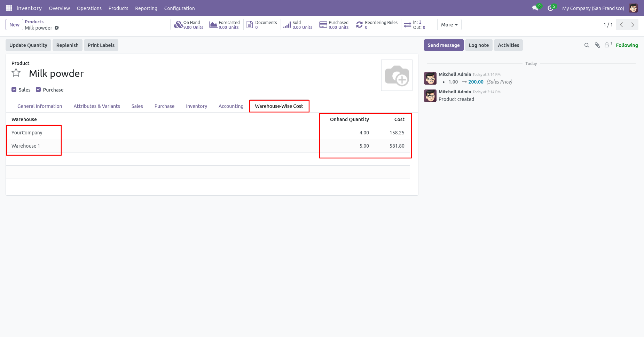
Task: Open the Products top menu
Action: (x=118, y=8)
